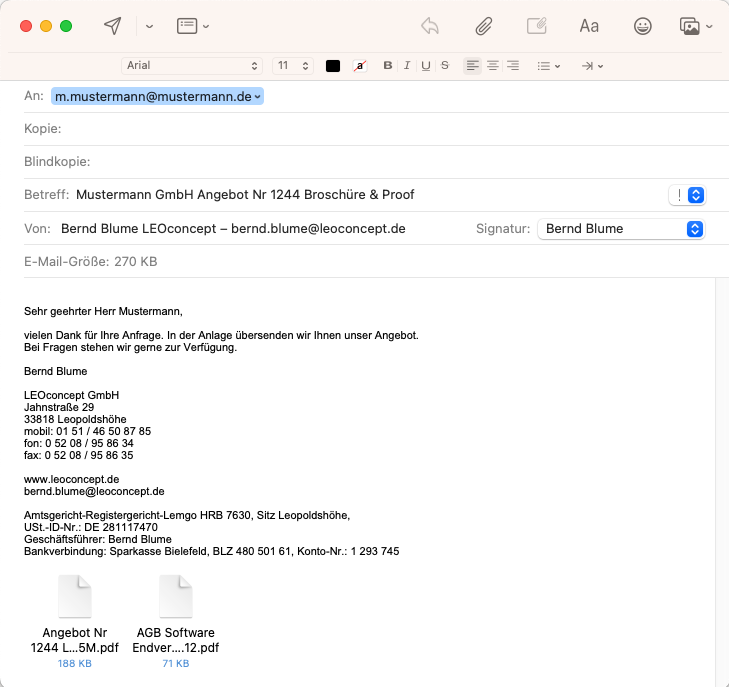Screen dimensions: 729x687
Task: Open the header fields layout menu
Action: (x=192, y=26)
